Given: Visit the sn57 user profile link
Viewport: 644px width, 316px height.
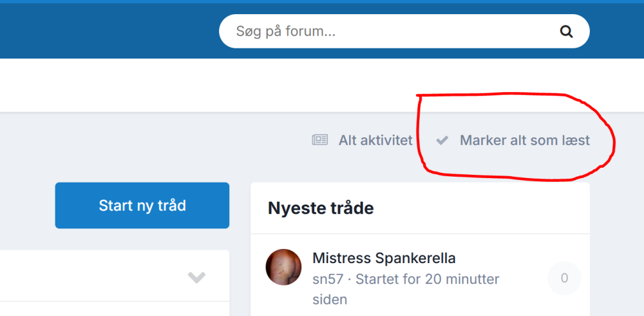Looking at the screenshot, I should [x=328, y=279].
